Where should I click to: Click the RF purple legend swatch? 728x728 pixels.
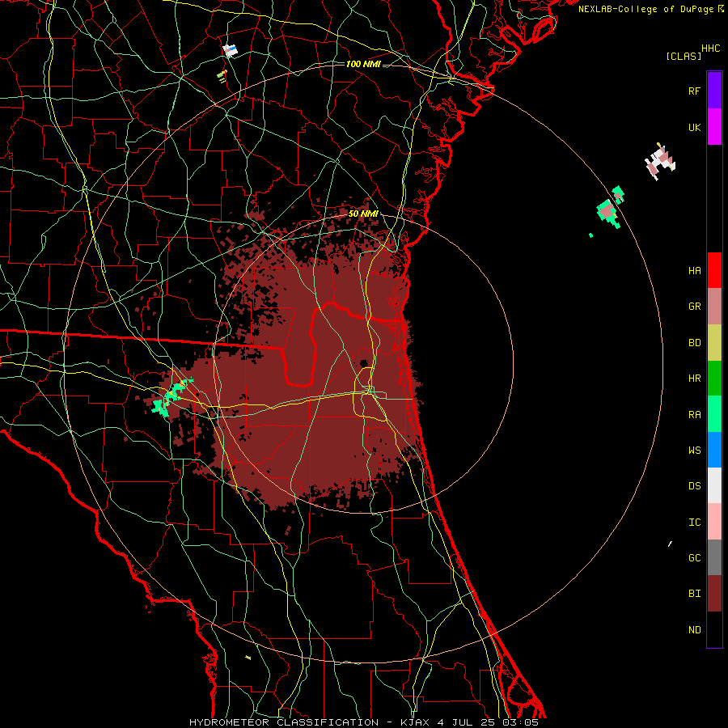point(714,91)
